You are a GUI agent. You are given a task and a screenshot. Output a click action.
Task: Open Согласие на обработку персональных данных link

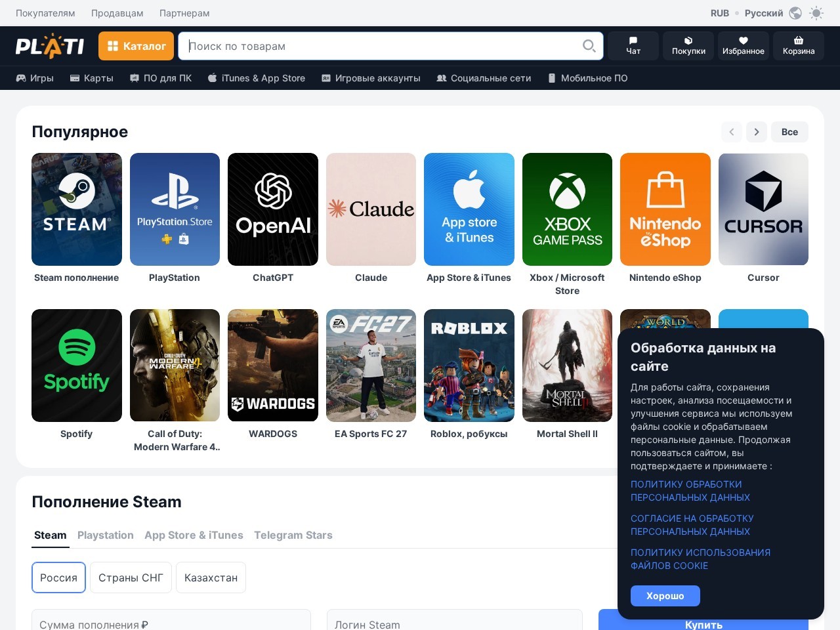(x=692, y=525)
